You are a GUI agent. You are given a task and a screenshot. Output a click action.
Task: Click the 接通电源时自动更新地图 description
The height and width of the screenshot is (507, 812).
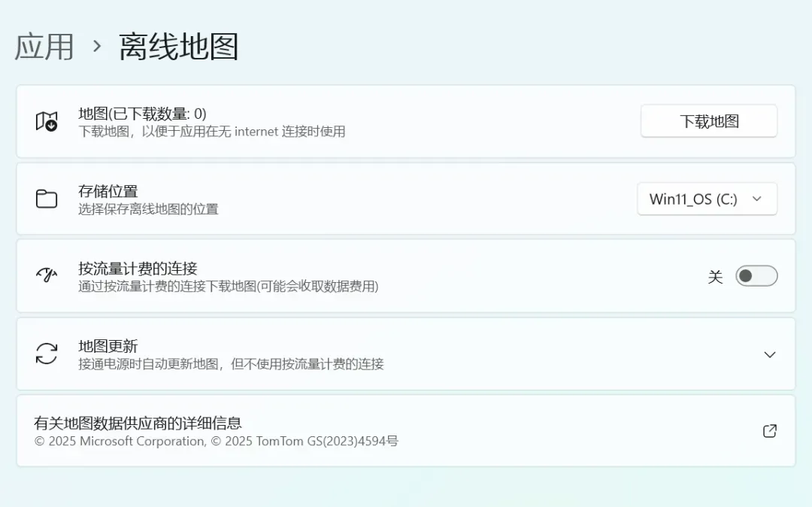point(231,364)
